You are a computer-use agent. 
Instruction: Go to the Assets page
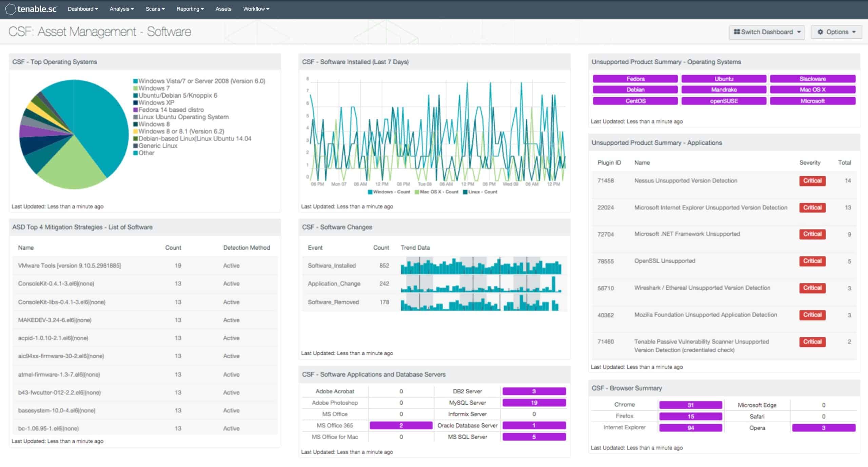point(223,9)
